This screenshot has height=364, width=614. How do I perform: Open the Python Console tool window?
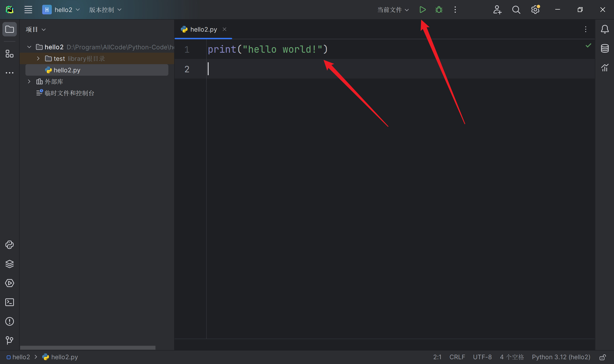pos(10,245)
